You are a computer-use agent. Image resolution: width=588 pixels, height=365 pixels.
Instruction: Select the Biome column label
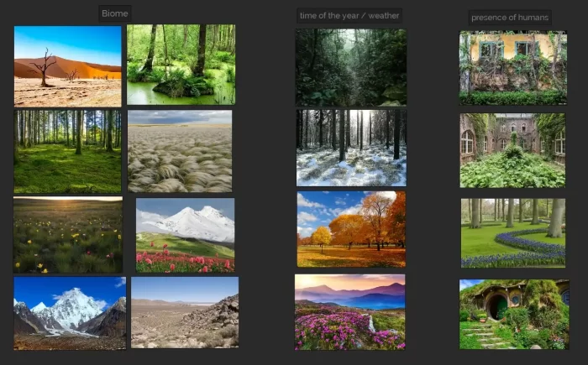114,13
